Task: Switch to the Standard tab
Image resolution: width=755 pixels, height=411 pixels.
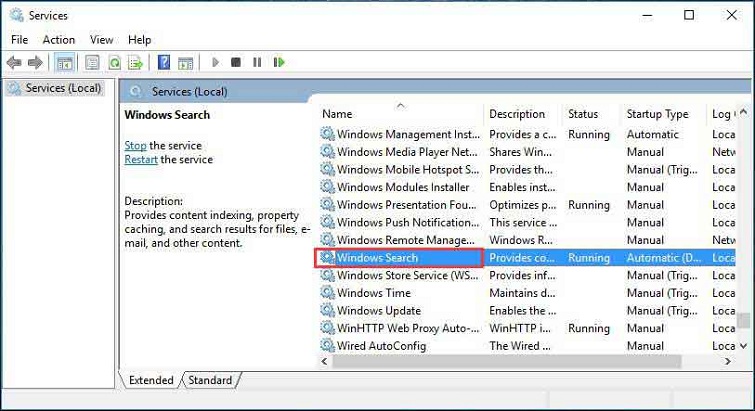Action: 210,380
